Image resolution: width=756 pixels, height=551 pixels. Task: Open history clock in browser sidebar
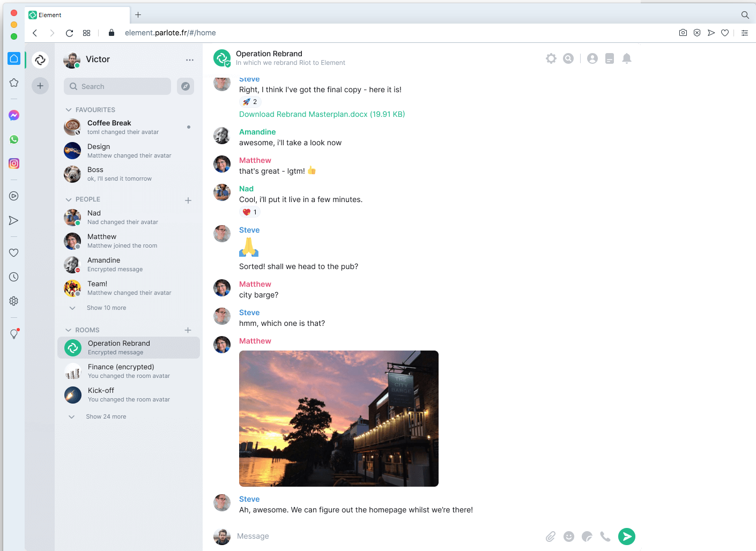point(14,277)
